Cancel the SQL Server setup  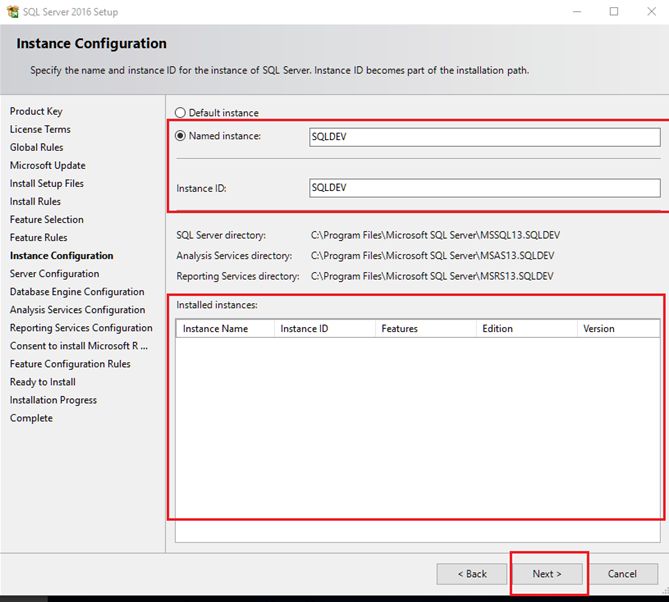click(622, 574)
